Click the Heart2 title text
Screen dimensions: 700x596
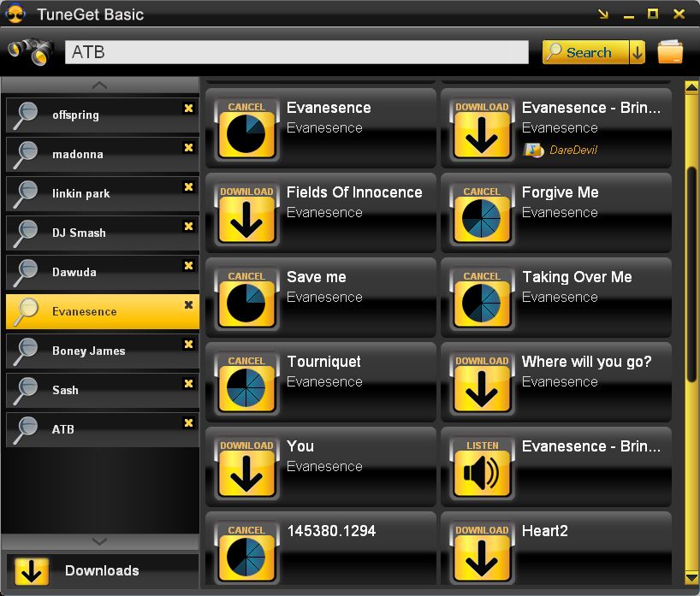(x=544, y=531)
